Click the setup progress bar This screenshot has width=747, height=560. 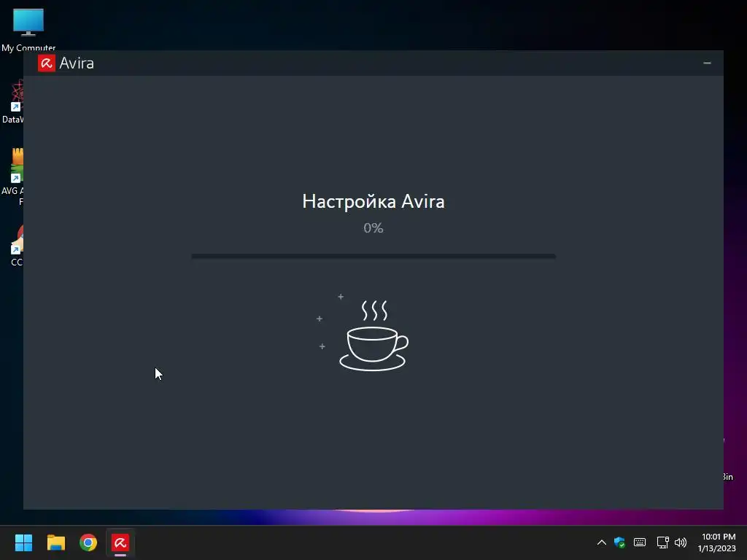[373, 256]
